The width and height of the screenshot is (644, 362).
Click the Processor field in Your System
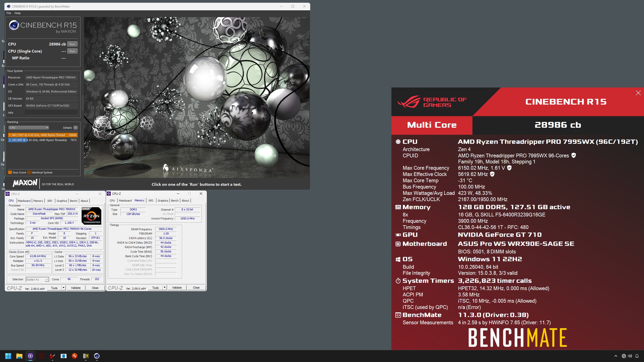[51, 77]
